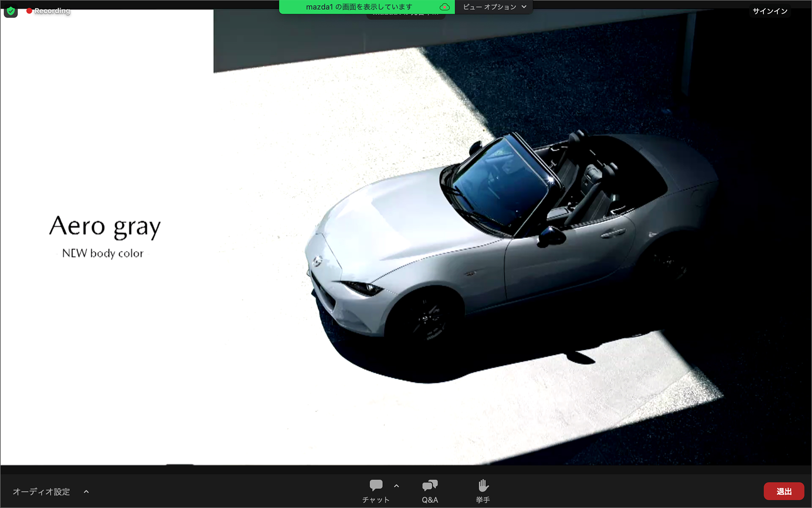Click the チャット label text in toolbar
The height and width of the screenshot is (508, 812).
point(376,500)
